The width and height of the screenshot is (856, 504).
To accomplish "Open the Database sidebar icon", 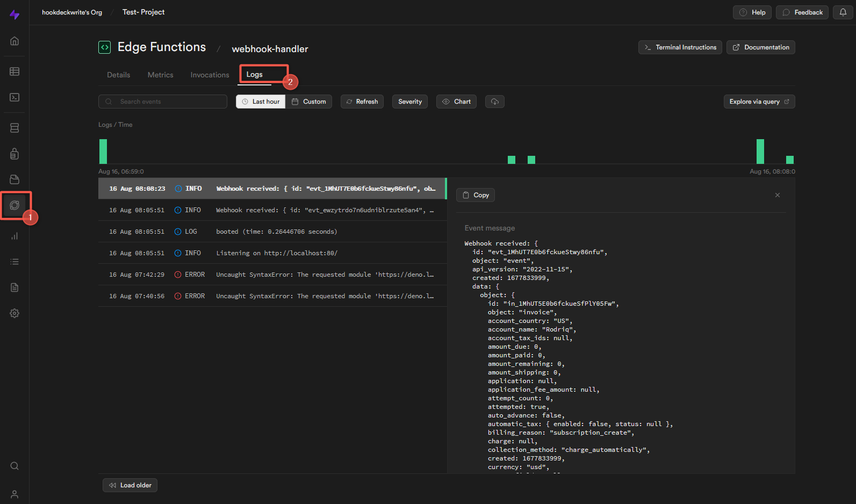I will (x=15, y=128).
